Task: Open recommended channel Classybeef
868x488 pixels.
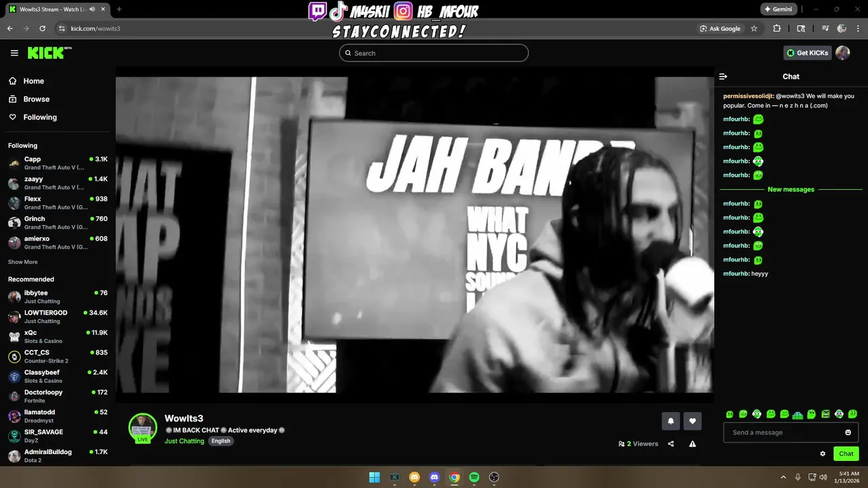Action: click(x=58, y=376)
